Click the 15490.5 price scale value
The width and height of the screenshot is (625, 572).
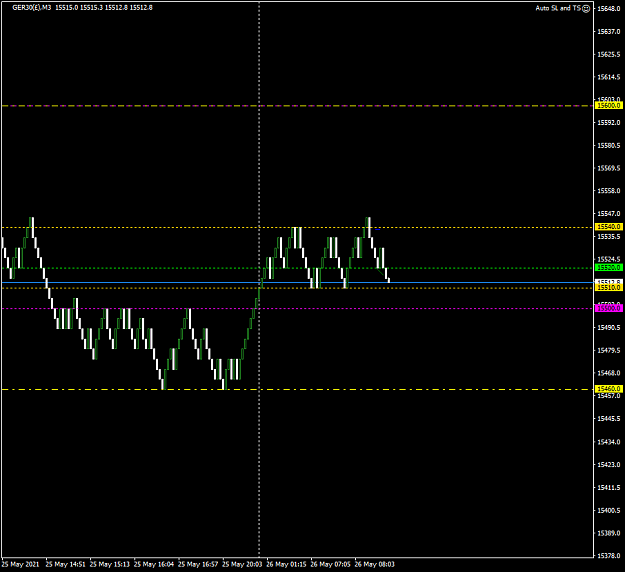click(x=609, y=328)
